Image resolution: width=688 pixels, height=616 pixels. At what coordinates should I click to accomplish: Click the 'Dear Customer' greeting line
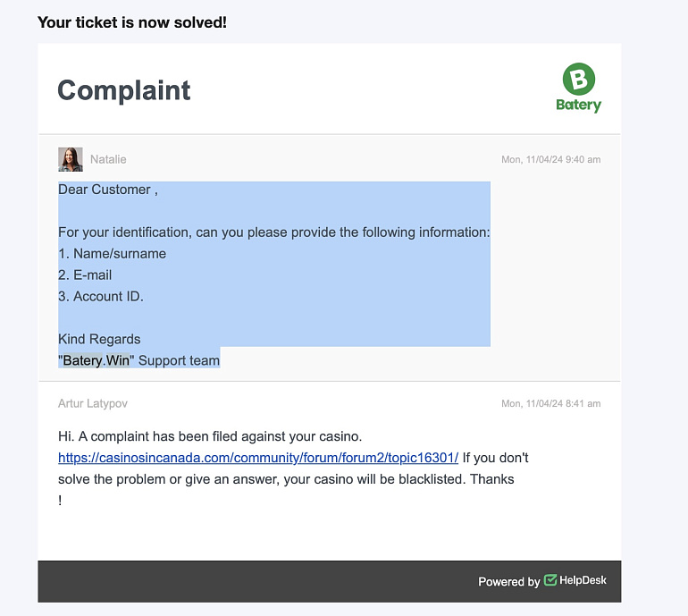[107, 190]
